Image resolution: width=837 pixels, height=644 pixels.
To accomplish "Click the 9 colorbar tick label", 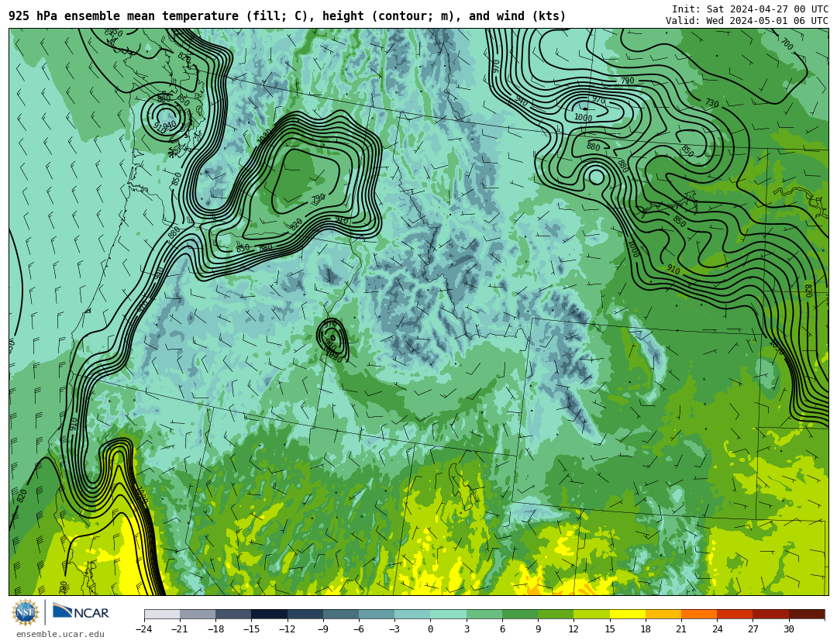I will (x=538, y=629).
